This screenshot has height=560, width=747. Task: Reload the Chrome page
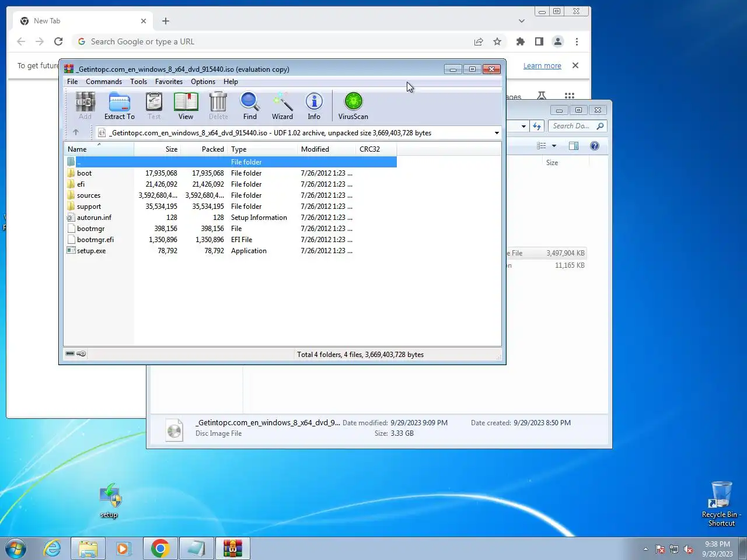pos(58,41)
